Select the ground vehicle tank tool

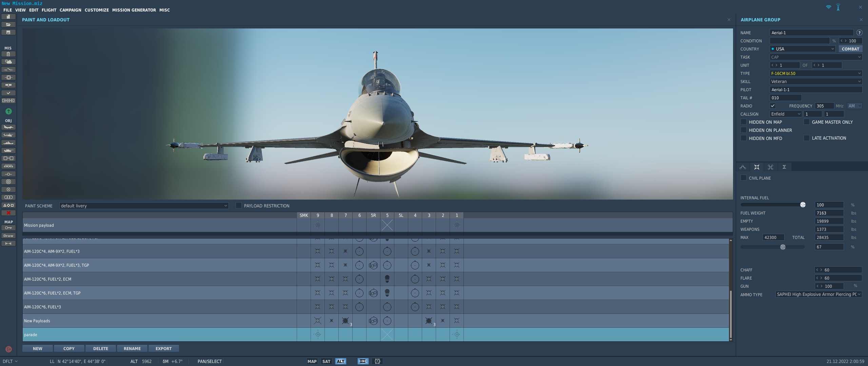[8, 150]
